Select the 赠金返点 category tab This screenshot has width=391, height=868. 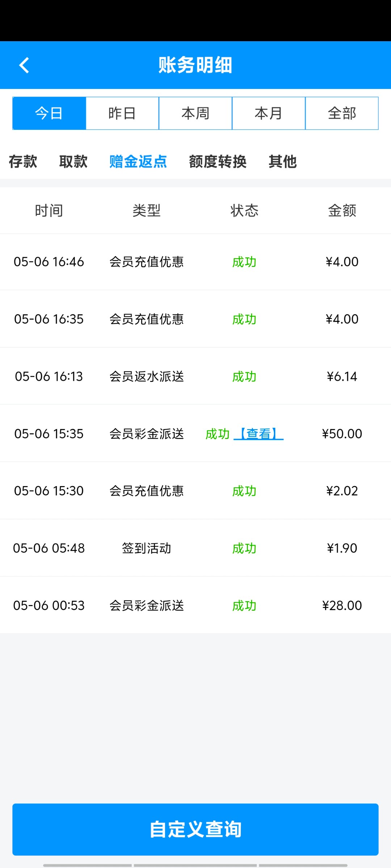[138, 161]
